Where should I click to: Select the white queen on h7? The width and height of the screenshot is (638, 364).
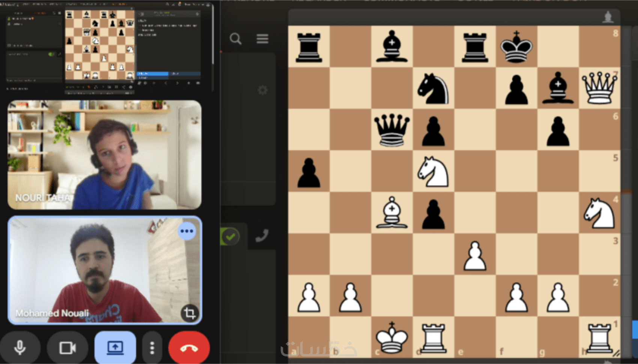[x=599, y=88]
